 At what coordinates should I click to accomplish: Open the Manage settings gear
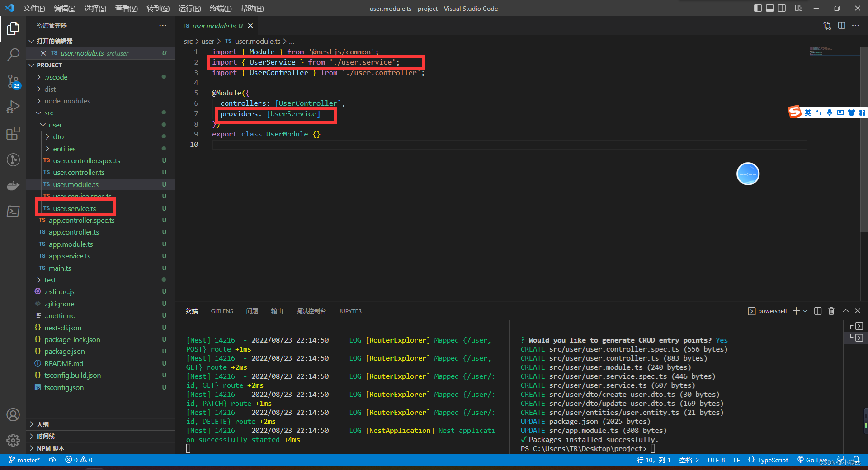coord(13,440)
